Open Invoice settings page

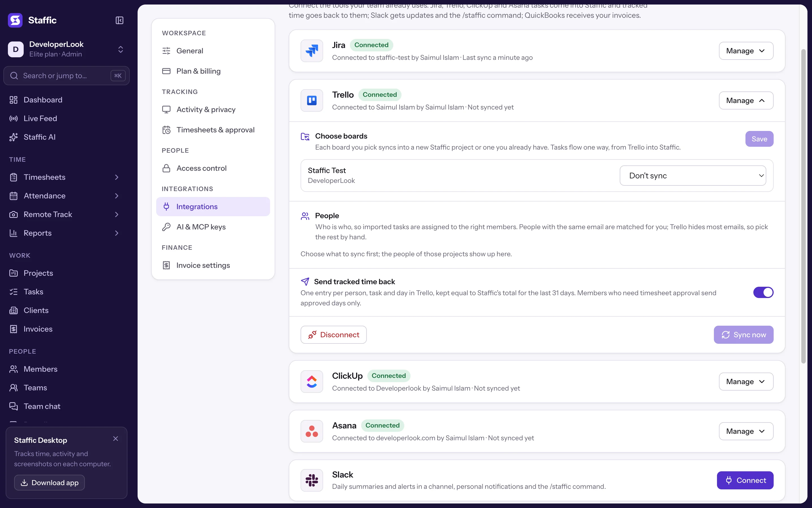[x=213, y=265]
